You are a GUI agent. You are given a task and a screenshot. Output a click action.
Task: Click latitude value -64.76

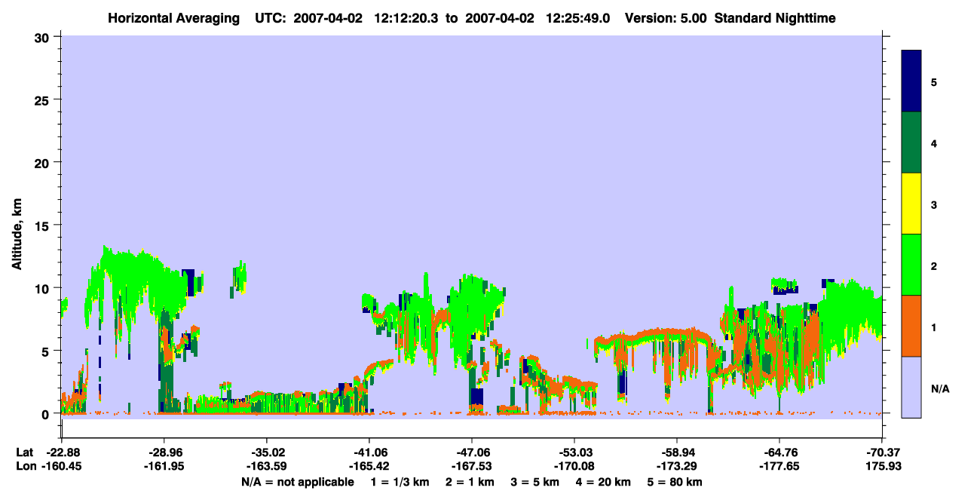[x=779, y=452]
